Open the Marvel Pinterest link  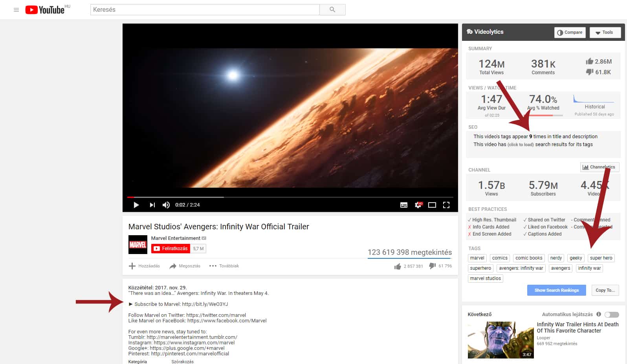point(190,354)
